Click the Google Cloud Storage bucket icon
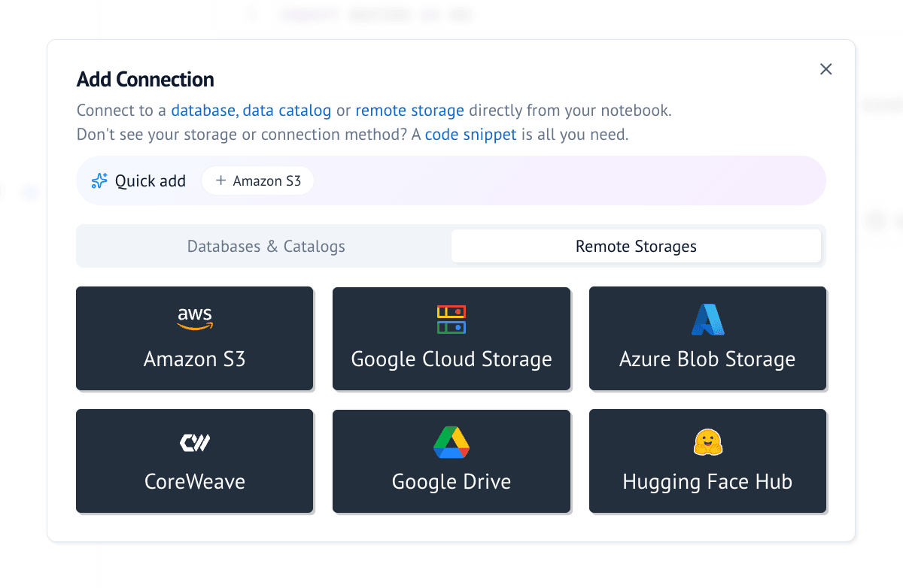Image resolution: width=903 pixels, height=588 pixels. click(451, 320)
